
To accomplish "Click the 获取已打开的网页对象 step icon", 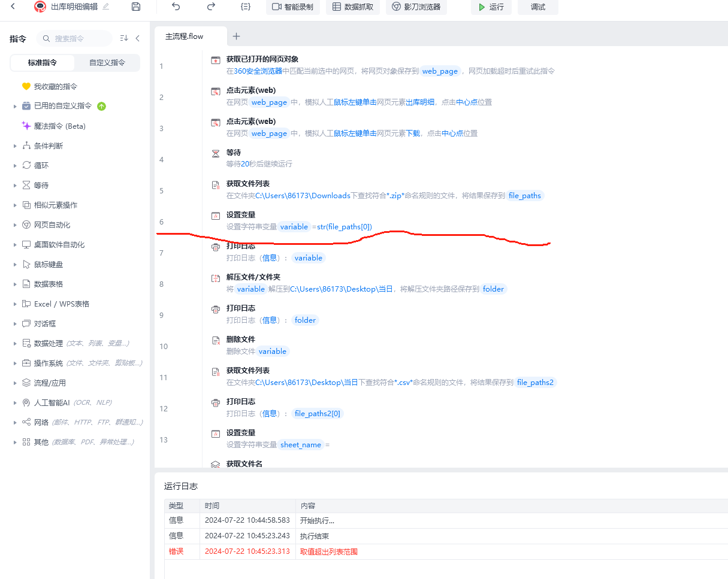I will (216, 60).
